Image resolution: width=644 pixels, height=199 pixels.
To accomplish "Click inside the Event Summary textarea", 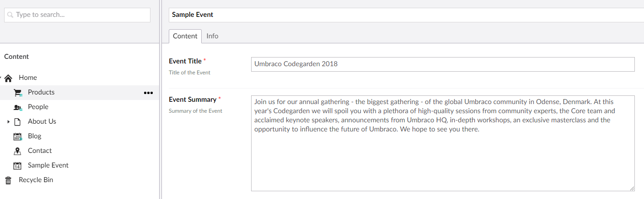I will [x=443, y=143].
